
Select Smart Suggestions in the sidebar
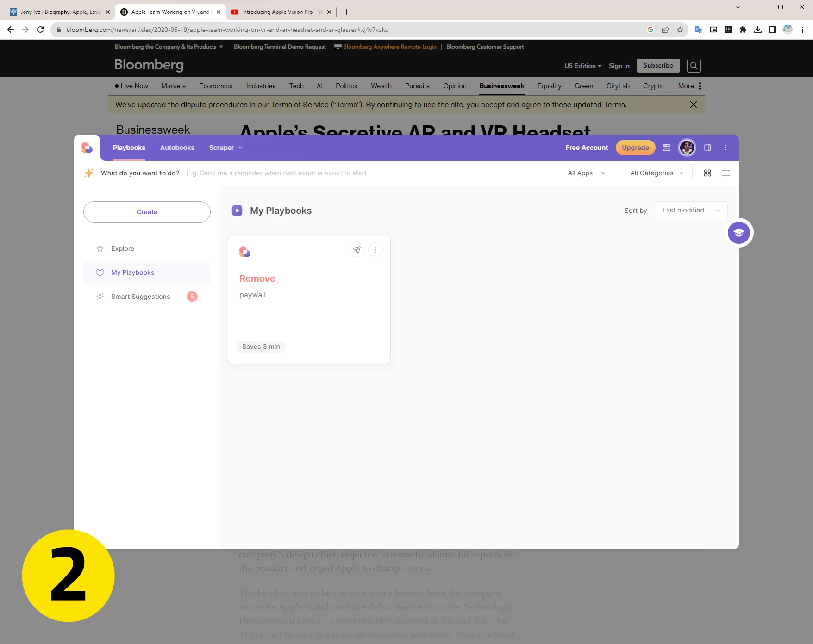140,297
